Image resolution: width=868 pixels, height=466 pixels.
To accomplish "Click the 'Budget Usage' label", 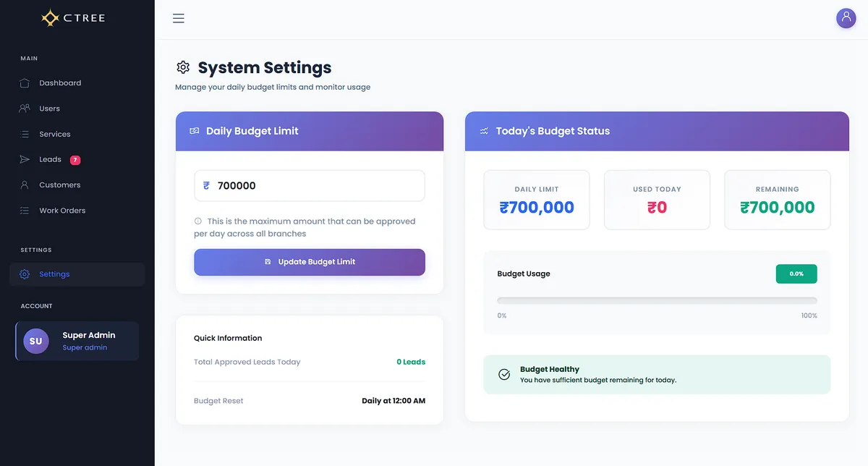I will (524, 274).
